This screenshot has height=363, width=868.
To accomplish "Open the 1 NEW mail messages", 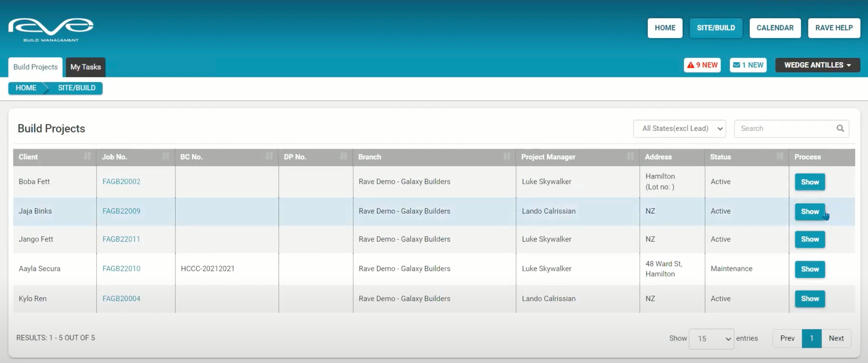I will (x=748, y=65).
